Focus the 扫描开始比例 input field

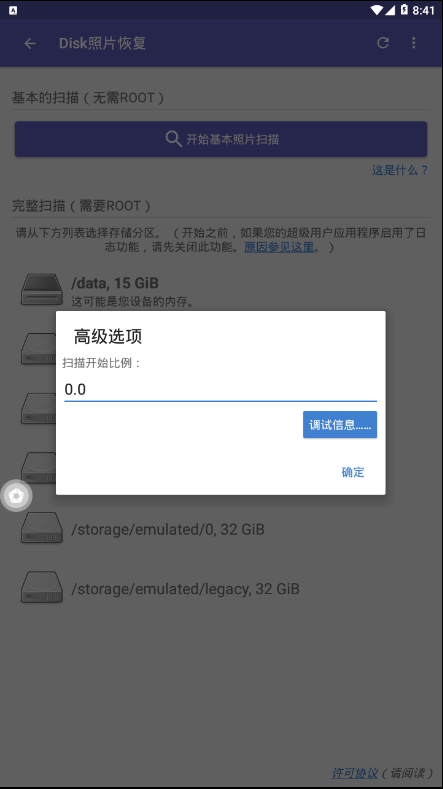[220, 389]
